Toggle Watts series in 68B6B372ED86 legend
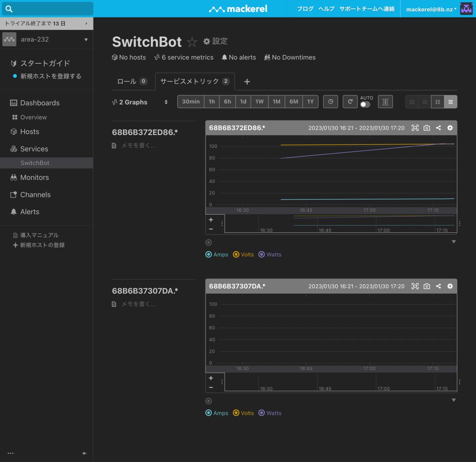Screen dimensions: 476x462 (x=270, y=255)
